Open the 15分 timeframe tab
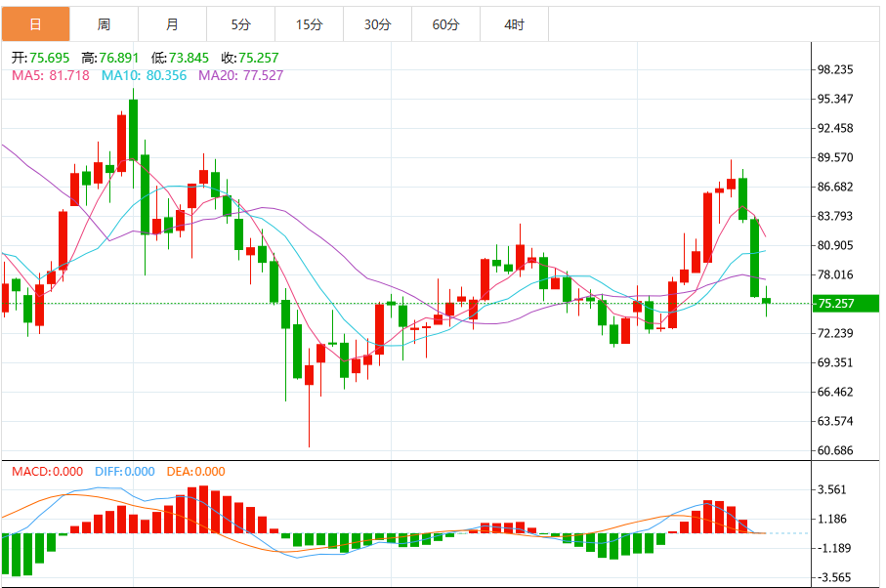This screenshot has width=886, height=588. [309, 24]
